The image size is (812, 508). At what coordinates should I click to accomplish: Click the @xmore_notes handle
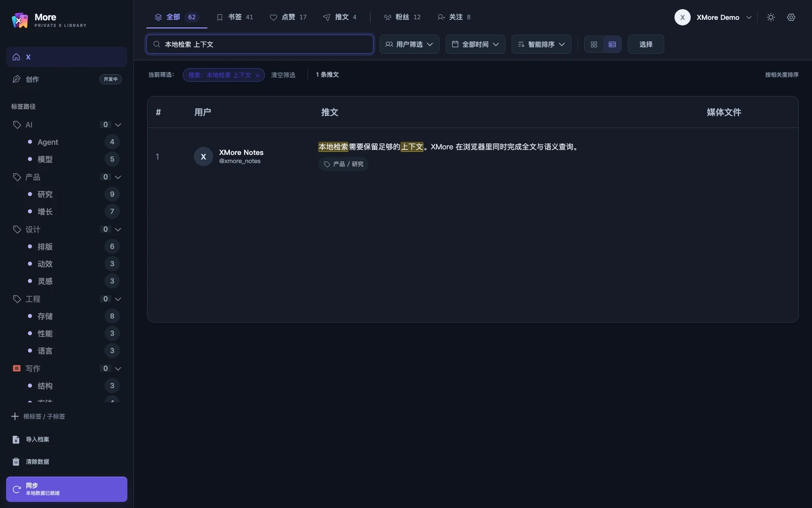tap(240, 161)
